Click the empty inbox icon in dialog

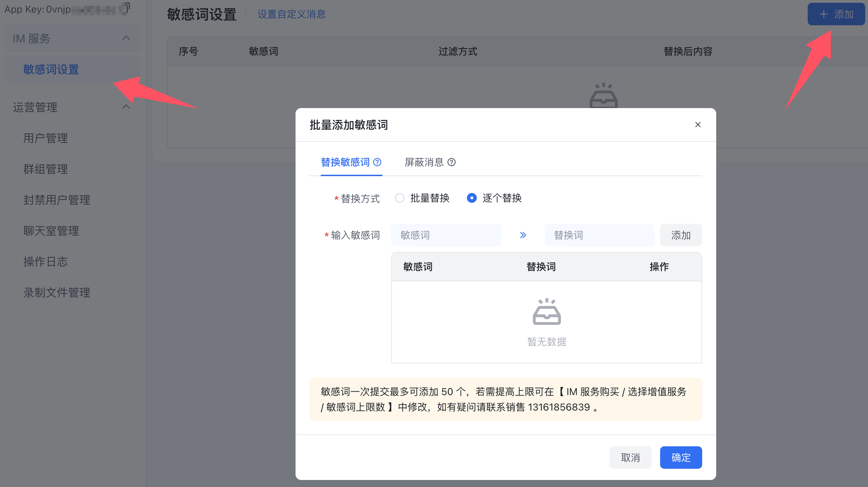547,312
